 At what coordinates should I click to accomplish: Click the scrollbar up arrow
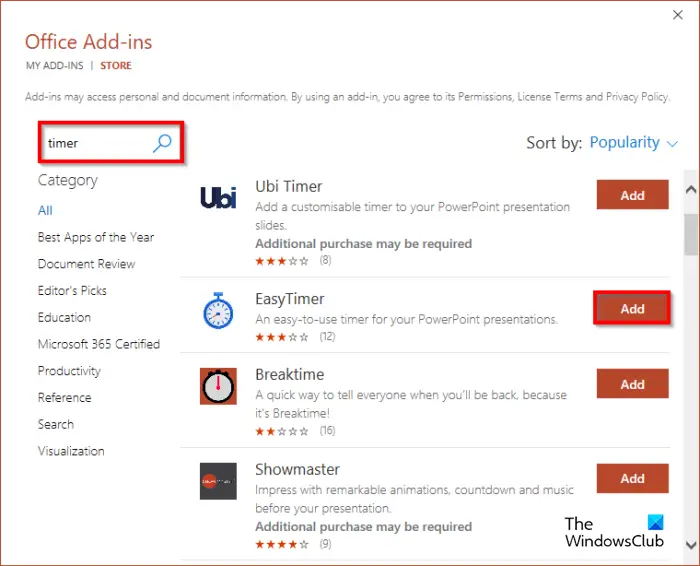tap(691, 189)
